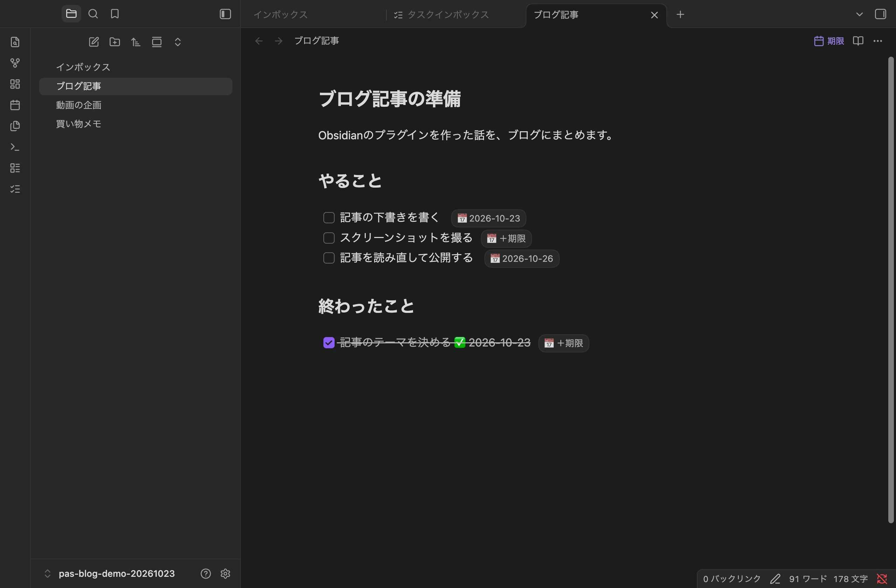Click the 期限 header button
This screenshot has width=896, height=588.
pos(828,41)
